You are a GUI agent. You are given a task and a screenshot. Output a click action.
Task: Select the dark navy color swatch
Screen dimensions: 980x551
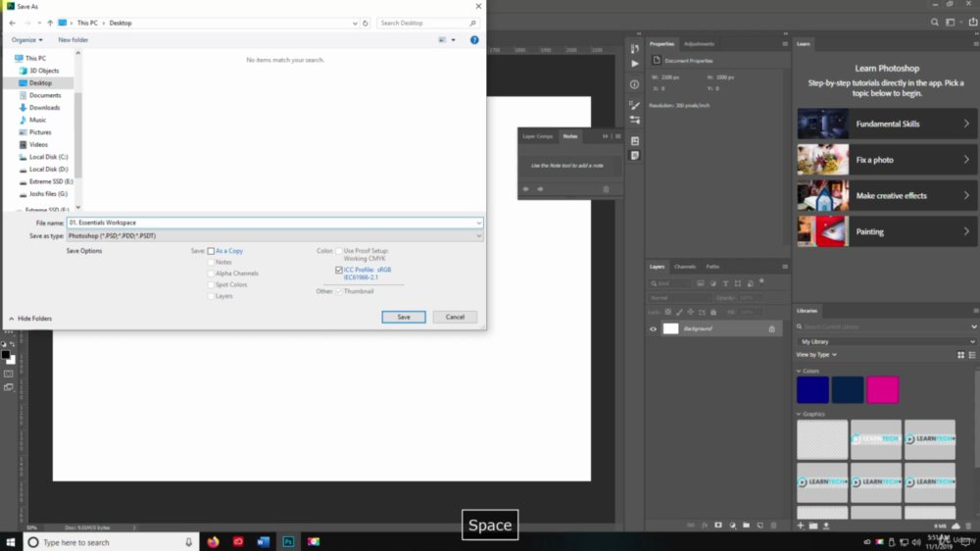[x=848, y=389]
